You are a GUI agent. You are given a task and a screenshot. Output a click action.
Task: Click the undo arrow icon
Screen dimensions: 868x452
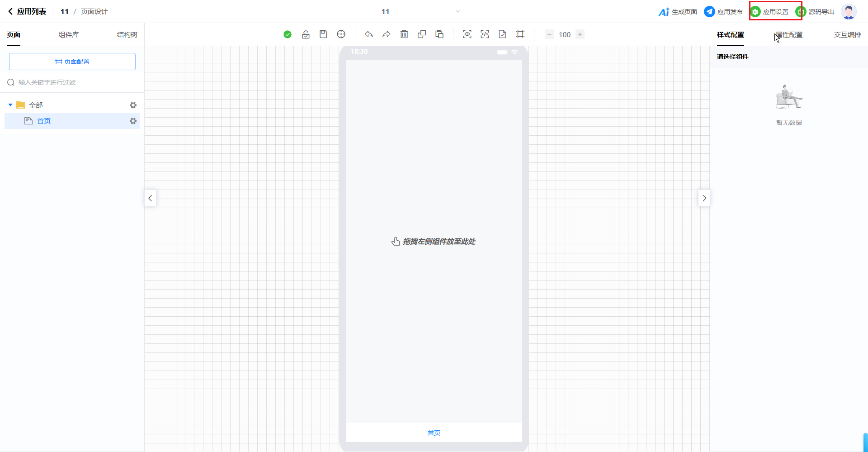click(369, 34)
